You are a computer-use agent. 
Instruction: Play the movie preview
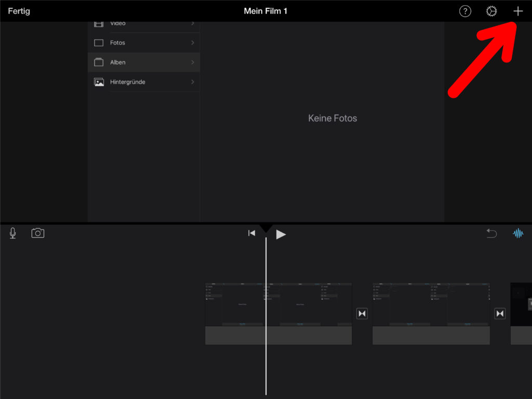click(281, 234)
